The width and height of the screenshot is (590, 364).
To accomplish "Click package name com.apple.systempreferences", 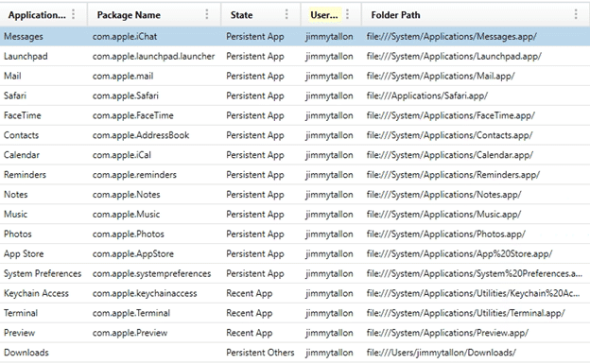I will pos(151,273).
